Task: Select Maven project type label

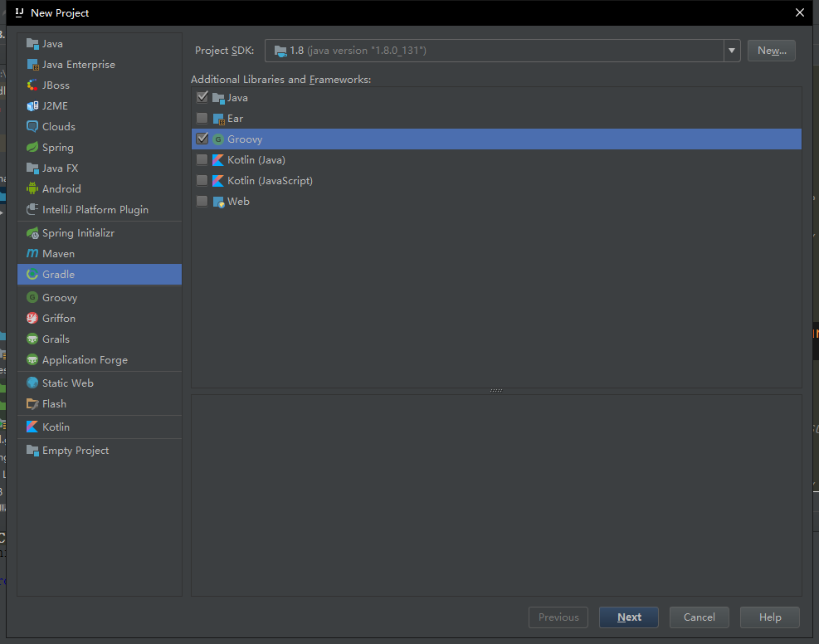Action: pyautogui.click(x=58, y=254)
